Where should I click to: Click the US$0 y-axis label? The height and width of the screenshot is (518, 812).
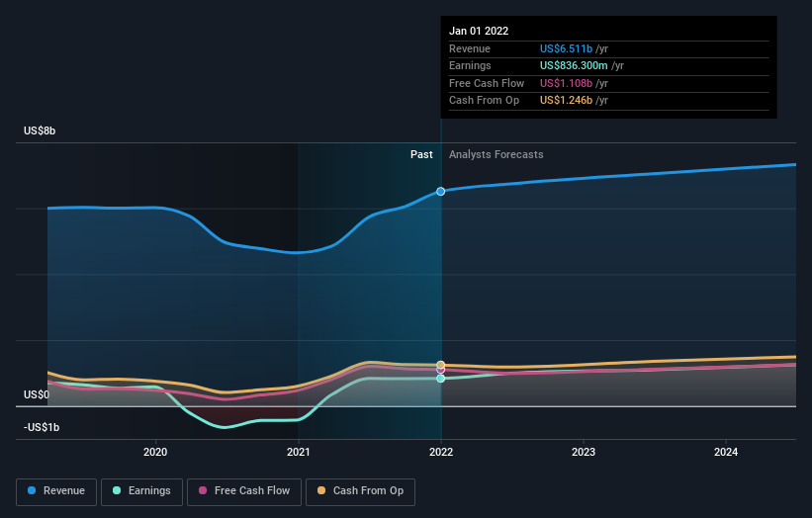pos(37,394)
